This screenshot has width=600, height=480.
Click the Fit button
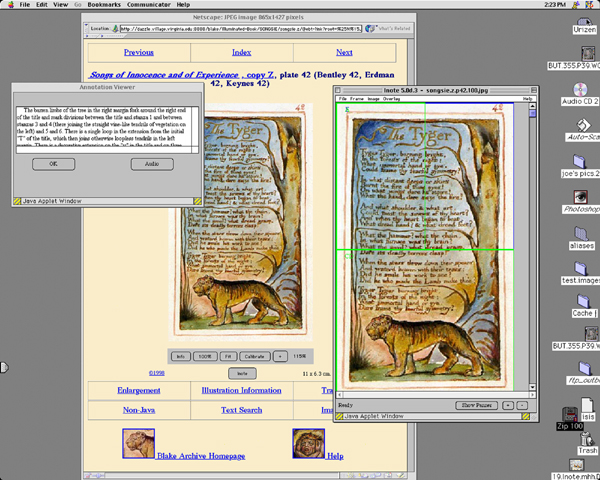pos(228,356)
